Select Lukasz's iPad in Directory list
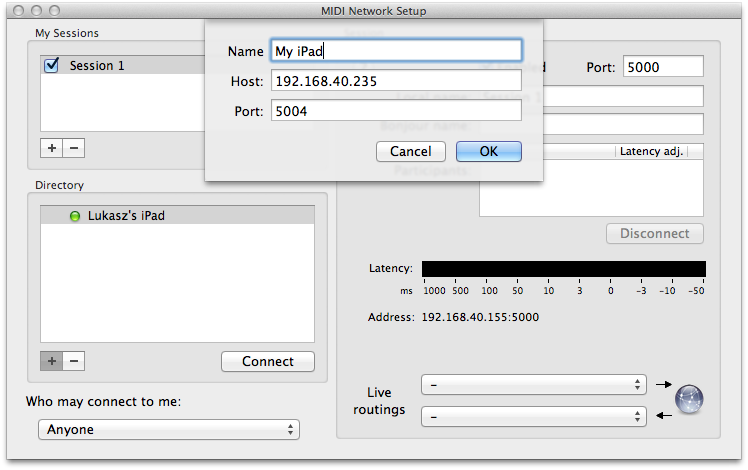This screenshot has width=748, height=470. (x=177, y=215)
